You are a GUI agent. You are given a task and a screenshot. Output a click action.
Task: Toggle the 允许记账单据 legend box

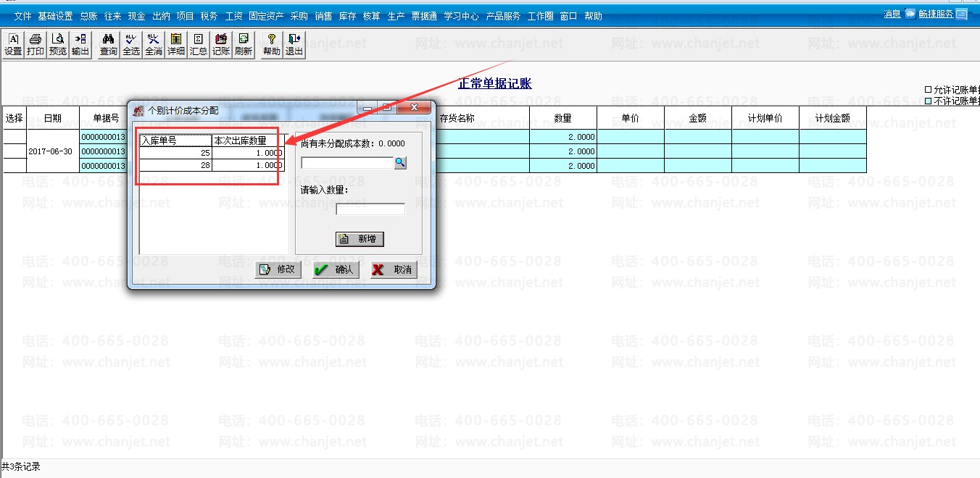click(x=929, y=90)
